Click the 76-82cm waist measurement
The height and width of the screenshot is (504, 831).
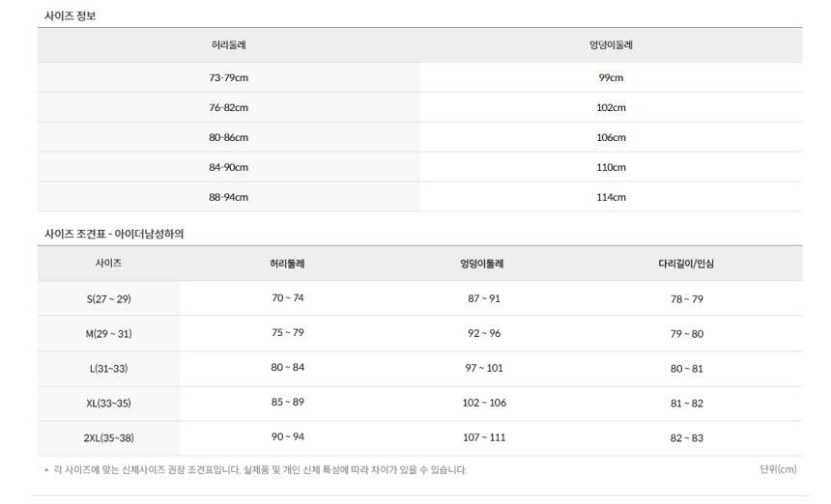point(229,107)
